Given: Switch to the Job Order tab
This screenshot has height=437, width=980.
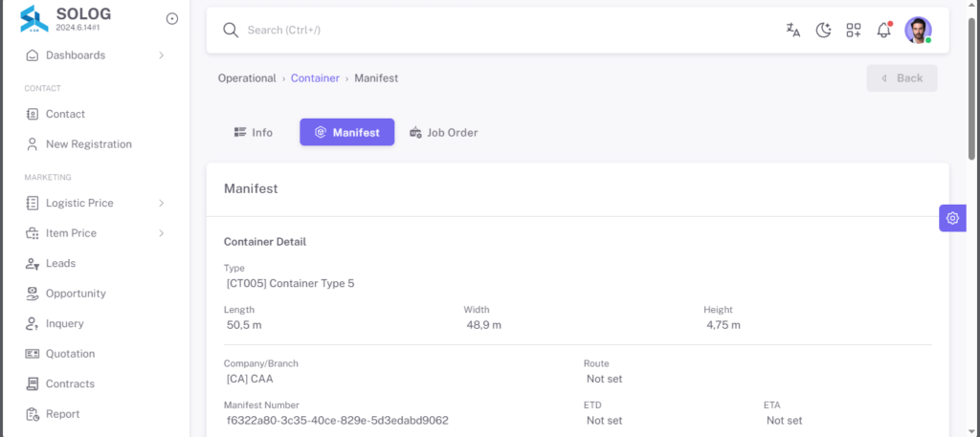Looking at the screenshot, I should tap(443, 132).
